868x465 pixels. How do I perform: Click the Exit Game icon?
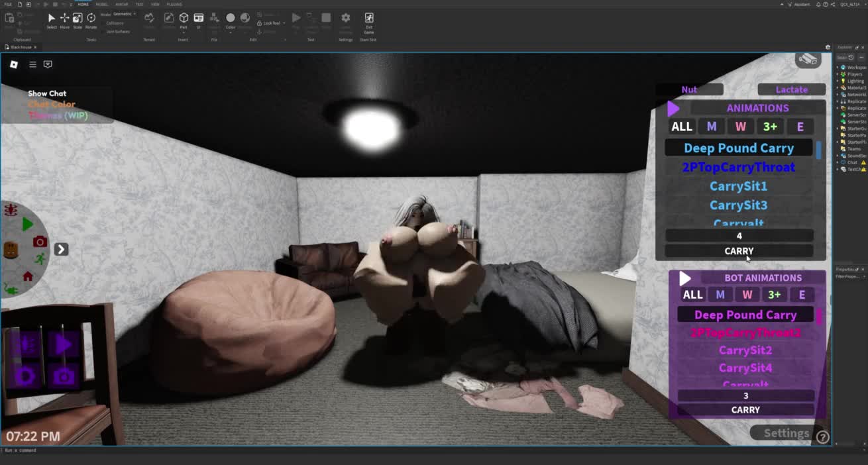[369, 20]
